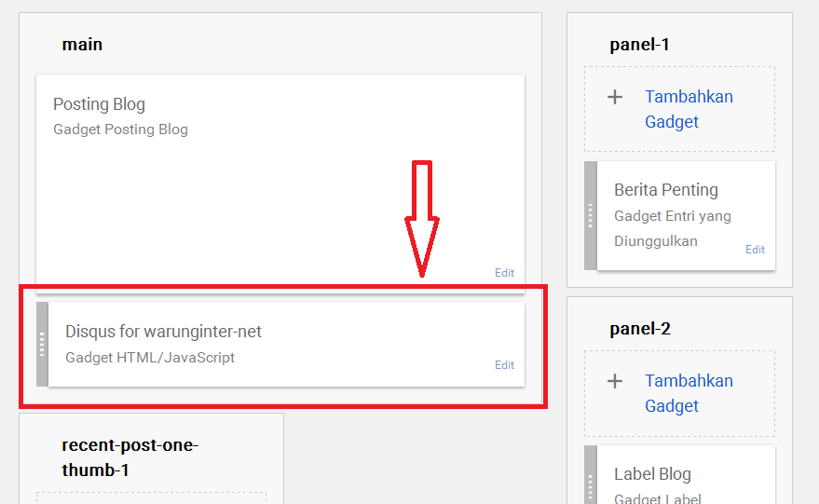
Task: Edit the Posting Blog gadget
Action: pyautogui.click(x=504, y=273)
